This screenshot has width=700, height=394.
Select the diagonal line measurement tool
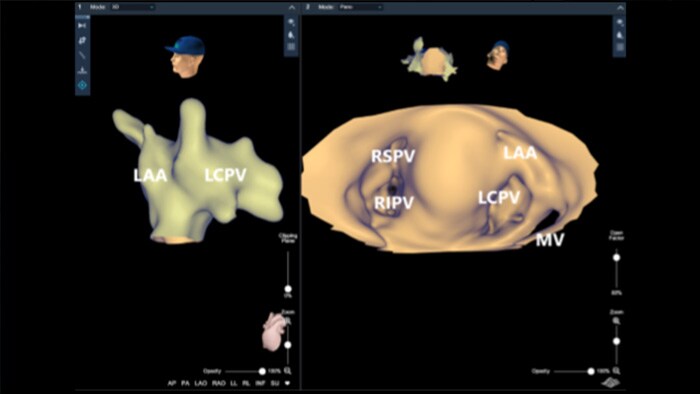tap(82, 55)
